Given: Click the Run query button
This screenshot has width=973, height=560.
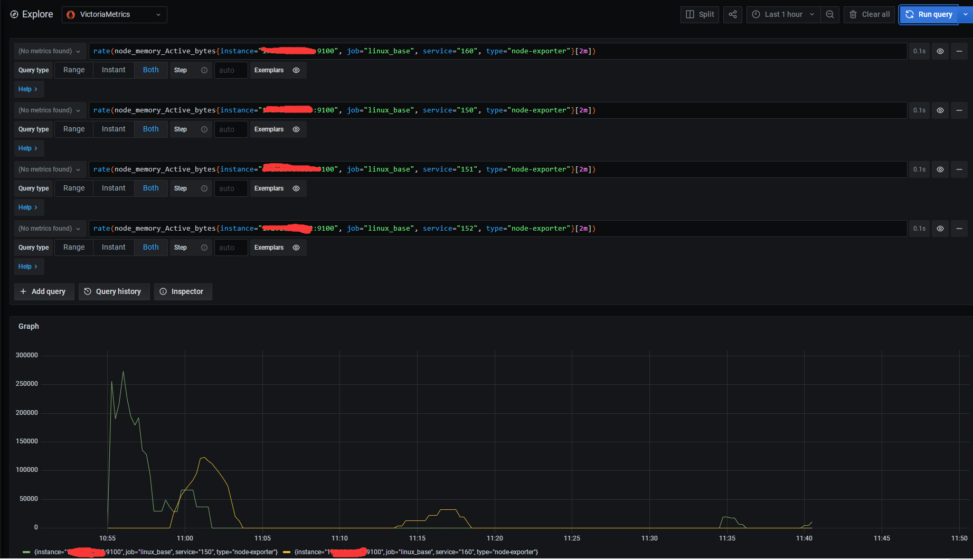Looking at the screenshot, I should [929, 14].
